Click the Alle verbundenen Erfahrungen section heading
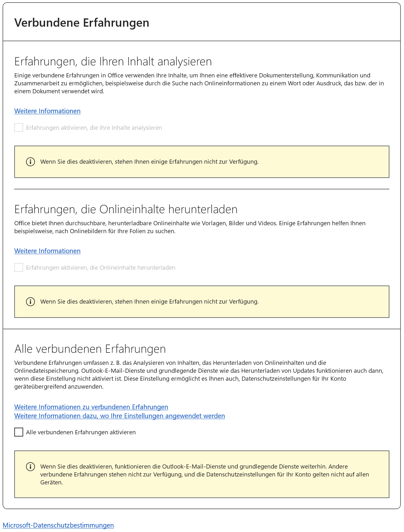 coord(90,349)
